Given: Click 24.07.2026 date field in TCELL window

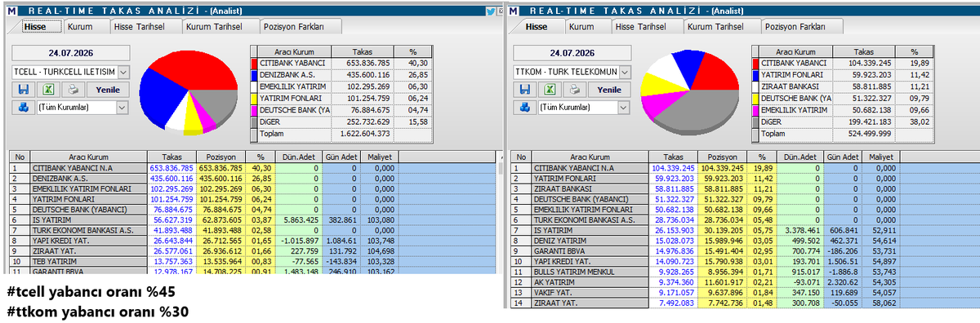Looking at the screenshot, I should tap(70, 54).
